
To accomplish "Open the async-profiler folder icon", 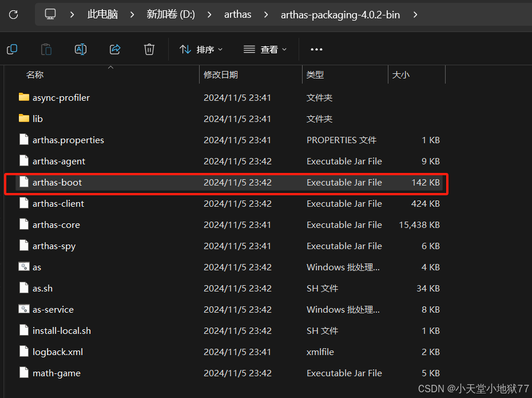I will 23,97.
